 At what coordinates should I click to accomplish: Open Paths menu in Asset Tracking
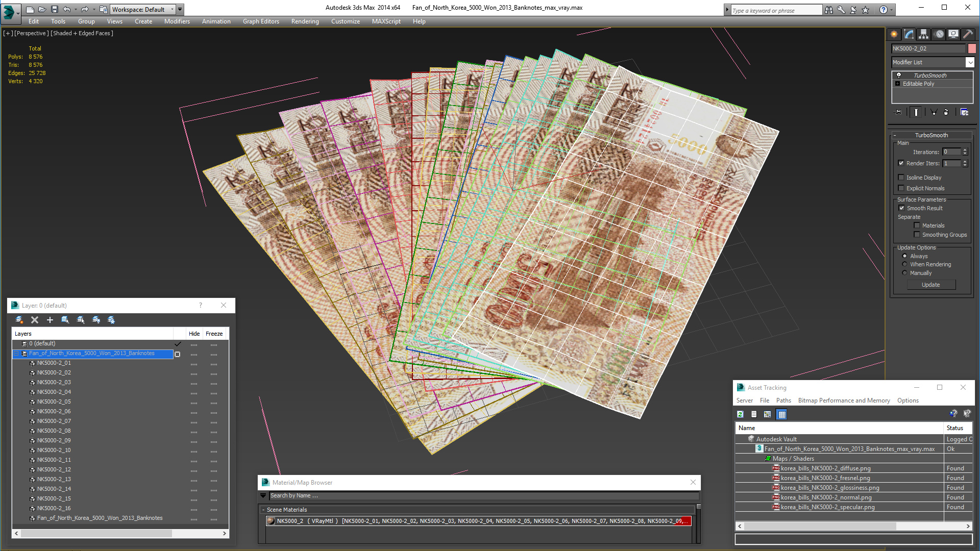click(783, 400)
